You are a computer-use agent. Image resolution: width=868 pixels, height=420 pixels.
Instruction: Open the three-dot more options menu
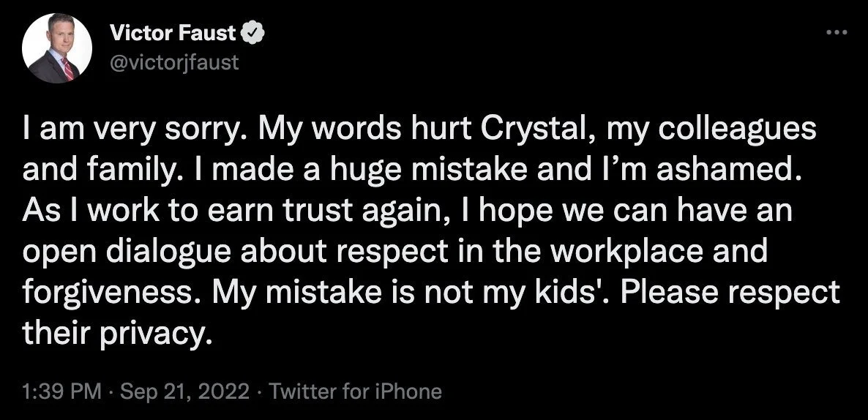(x=834, y=33)
